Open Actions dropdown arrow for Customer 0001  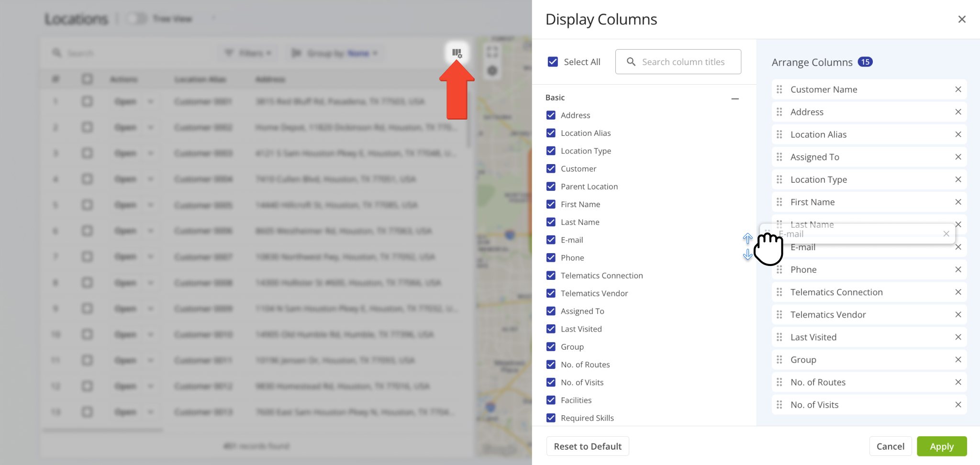[x=151, y=101]
